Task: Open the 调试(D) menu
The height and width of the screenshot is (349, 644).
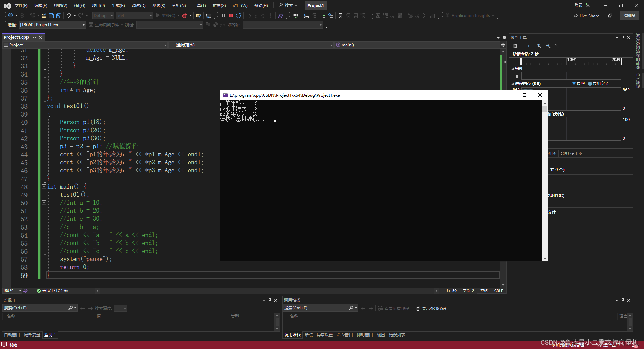Action: [139, 6]
